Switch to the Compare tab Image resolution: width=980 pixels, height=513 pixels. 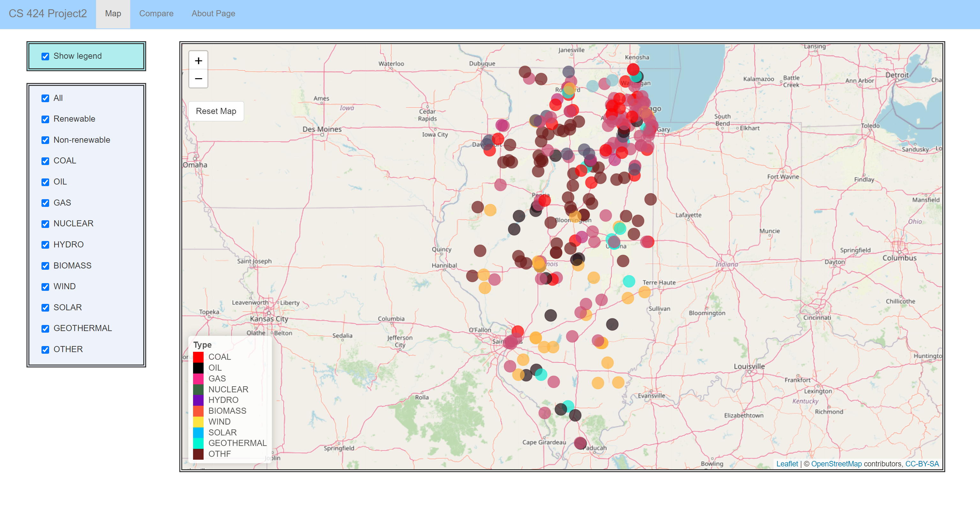(156, 14)
